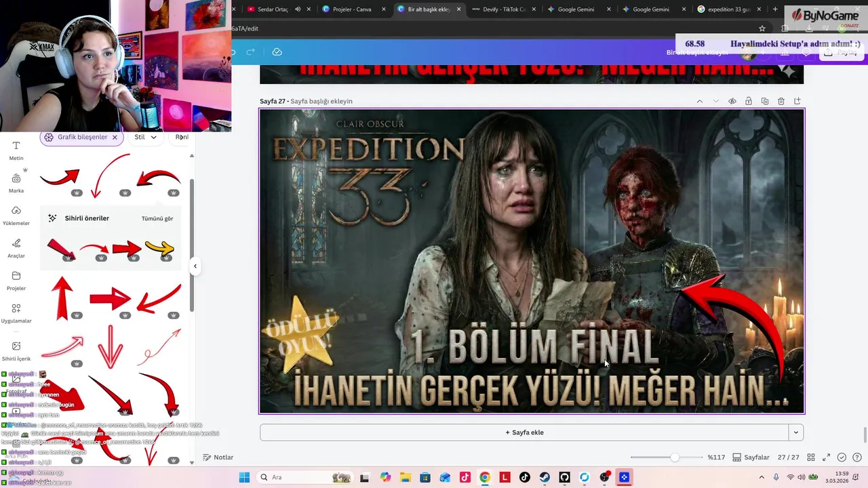
Task: Open the Sihirli İçerik panel
Action: tap(16, 351)
